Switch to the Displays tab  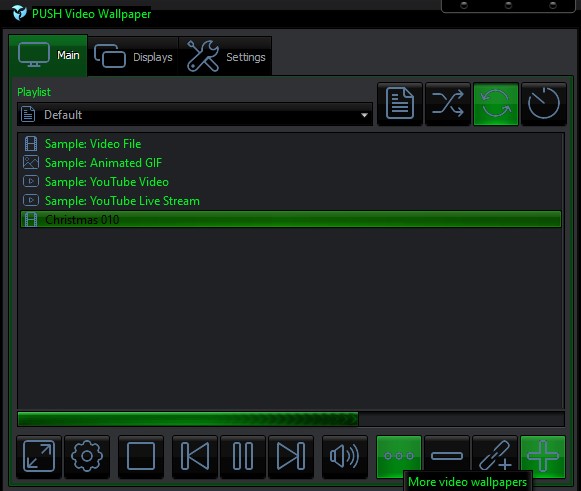(133, 56)
